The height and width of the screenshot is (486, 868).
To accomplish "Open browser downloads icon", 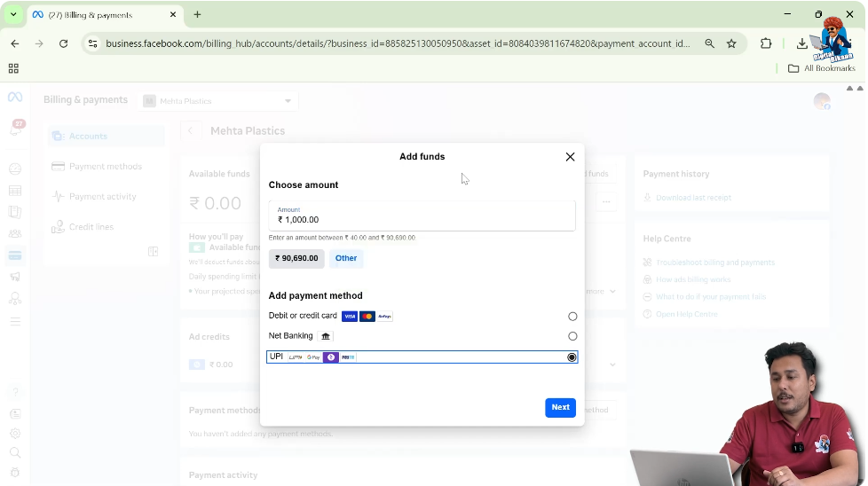I will [801, 43].
